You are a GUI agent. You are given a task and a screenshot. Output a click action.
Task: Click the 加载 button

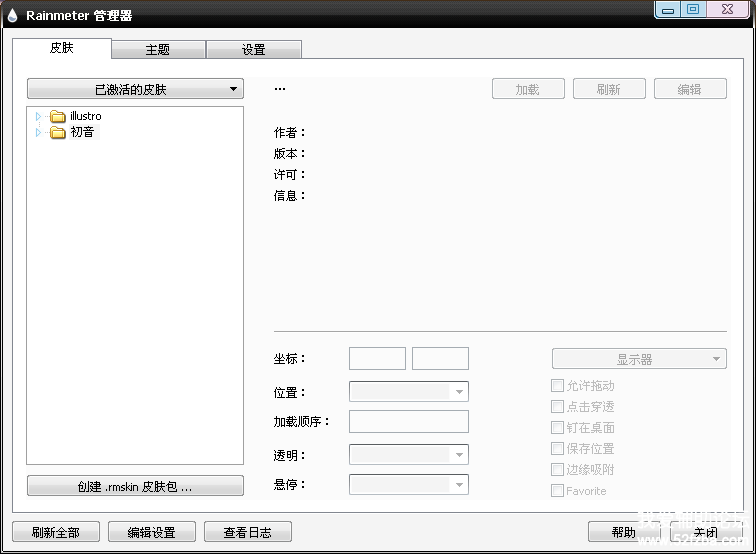pyautogui.click(x=528, y=89)
